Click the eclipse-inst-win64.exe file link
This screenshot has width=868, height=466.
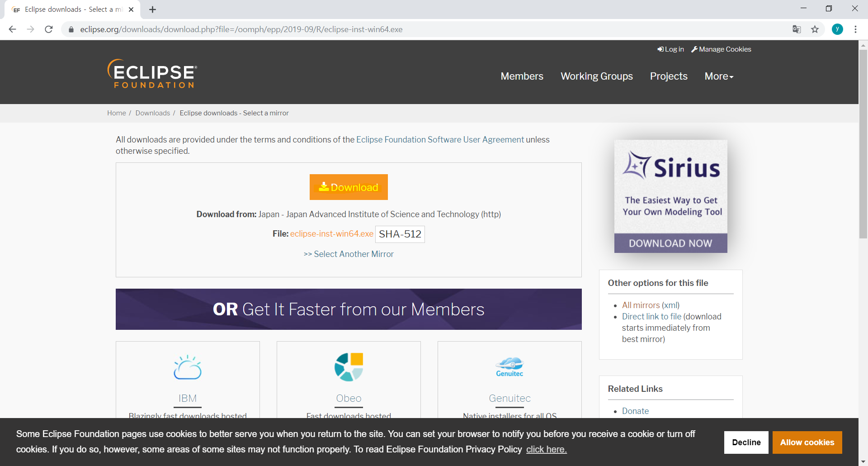(331, 234)
